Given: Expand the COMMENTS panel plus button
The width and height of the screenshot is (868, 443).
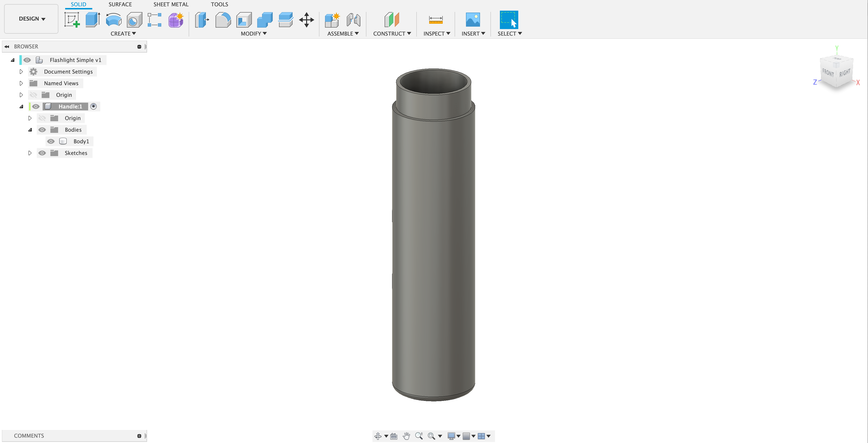Looking at the screenshot, I should coord(139,436).
